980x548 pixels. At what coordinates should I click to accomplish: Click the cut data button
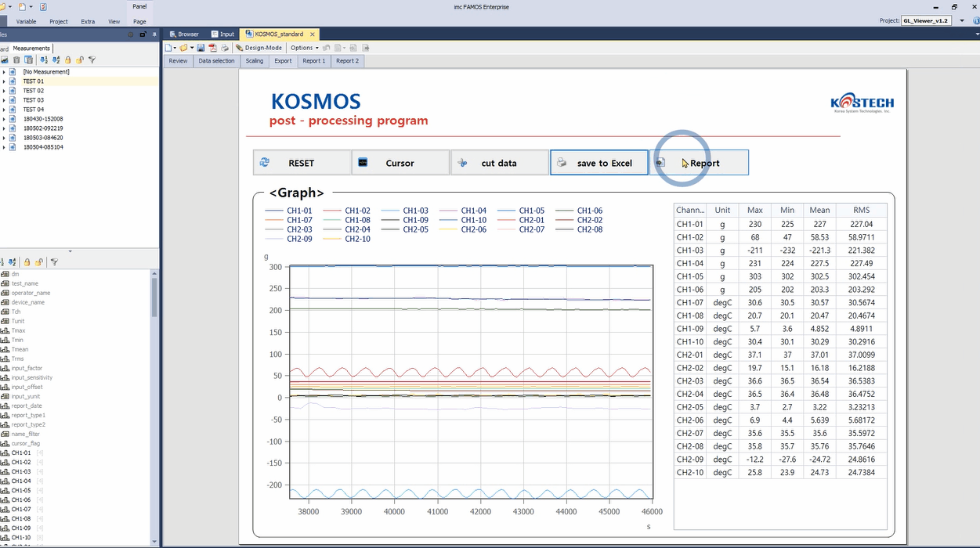[x=499, y=163]
